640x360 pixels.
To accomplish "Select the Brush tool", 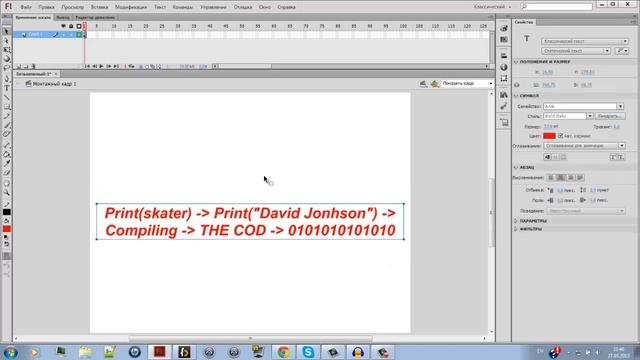I will pos(7,125).
